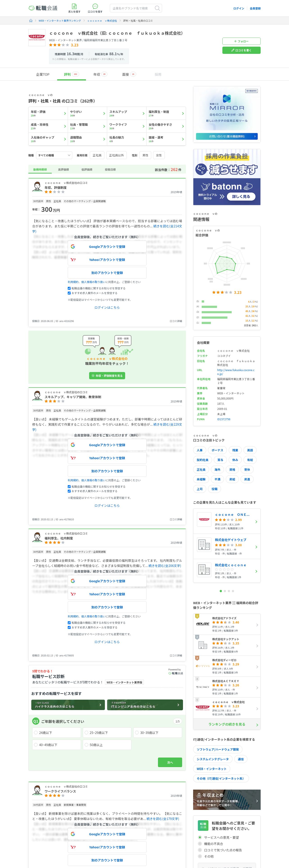
Task: Select the 30~39歳以下 age option
Action: click(x=158, y=733)
